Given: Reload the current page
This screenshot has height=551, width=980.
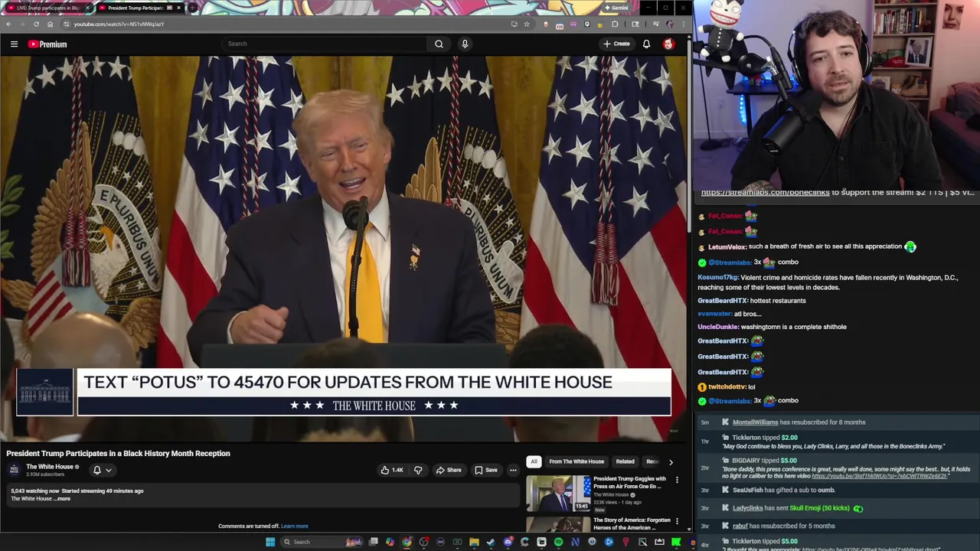Looking at the screenshot, I should 36,24.
